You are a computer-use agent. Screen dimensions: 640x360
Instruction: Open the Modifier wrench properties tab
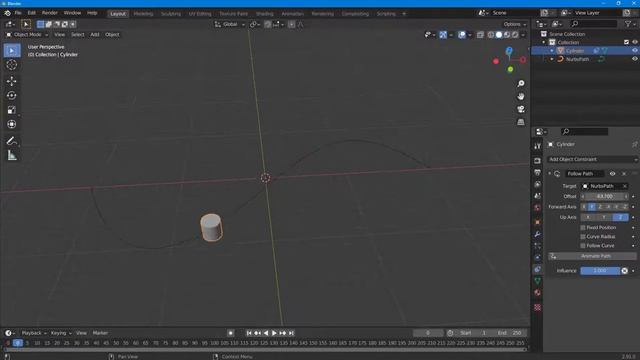tap(538, 234)
